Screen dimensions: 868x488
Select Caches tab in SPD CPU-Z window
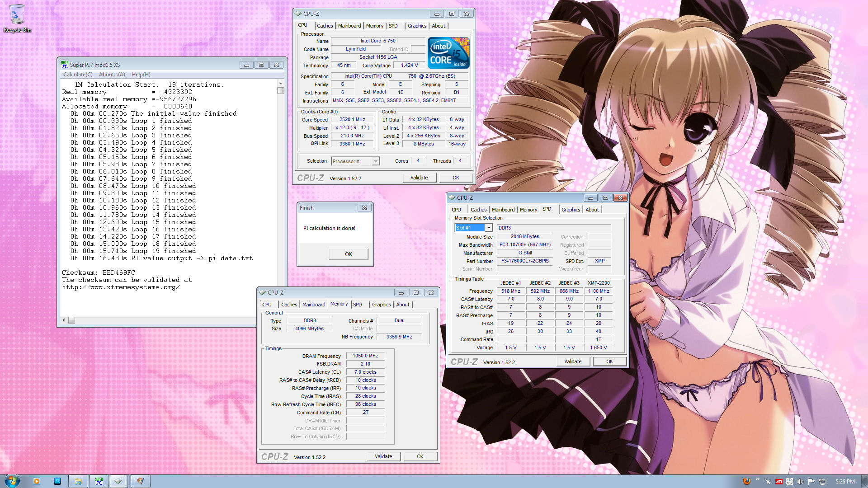[478, 210]
